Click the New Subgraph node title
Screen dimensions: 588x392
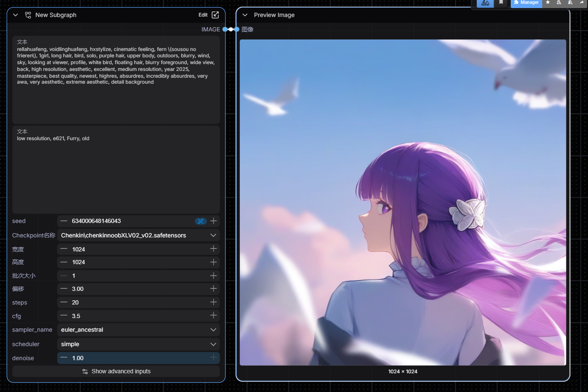(56, 15)
